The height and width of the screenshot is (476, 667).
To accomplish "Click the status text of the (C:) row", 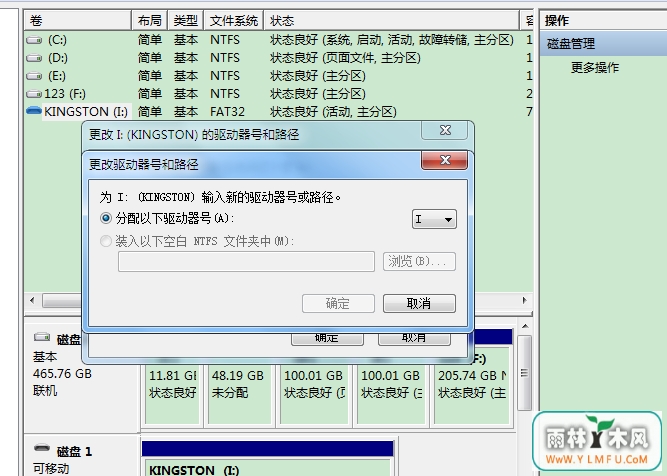I will pyautogui.click(x=392, y=40).
